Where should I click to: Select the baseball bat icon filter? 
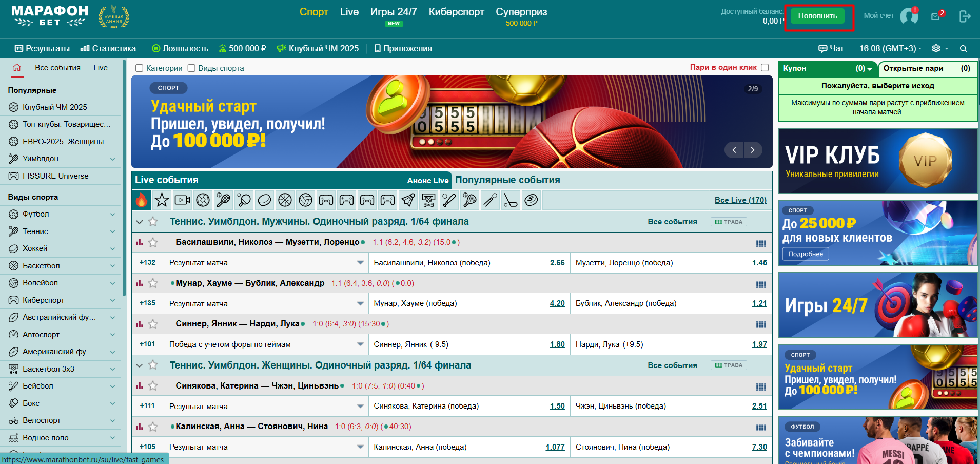449,200
